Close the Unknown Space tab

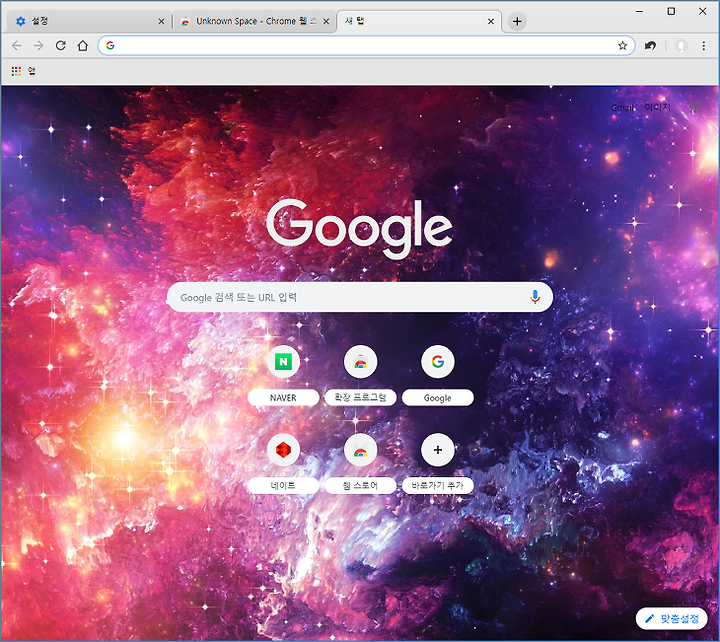tap(326, 21)
